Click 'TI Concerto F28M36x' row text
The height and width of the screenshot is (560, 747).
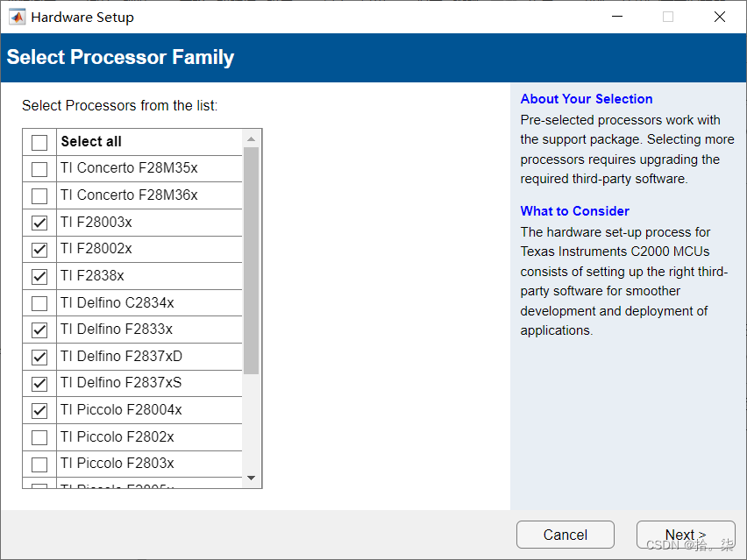tap(129, 195)
